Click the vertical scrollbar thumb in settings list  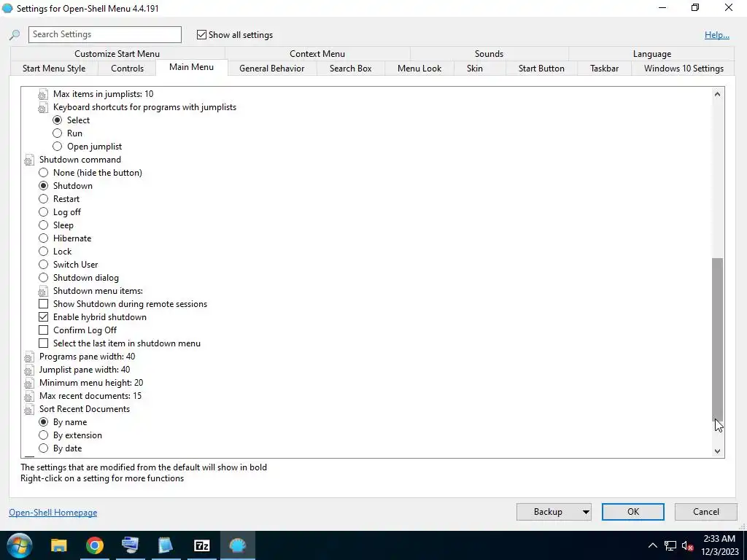tap(718, 340)
